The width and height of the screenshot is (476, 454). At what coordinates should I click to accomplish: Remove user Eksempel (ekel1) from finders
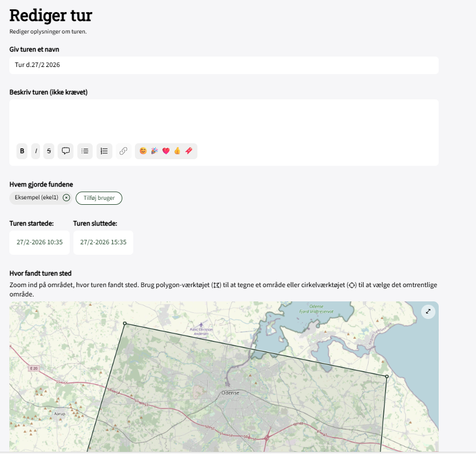pyautogui.click(x=66, y=198)
